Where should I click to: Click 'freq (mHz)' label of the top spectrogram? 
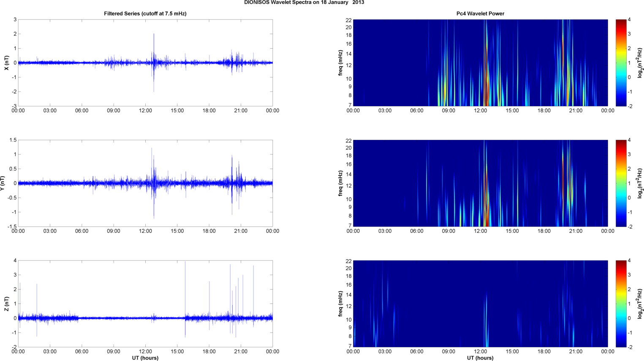click(x=340, y=63)
